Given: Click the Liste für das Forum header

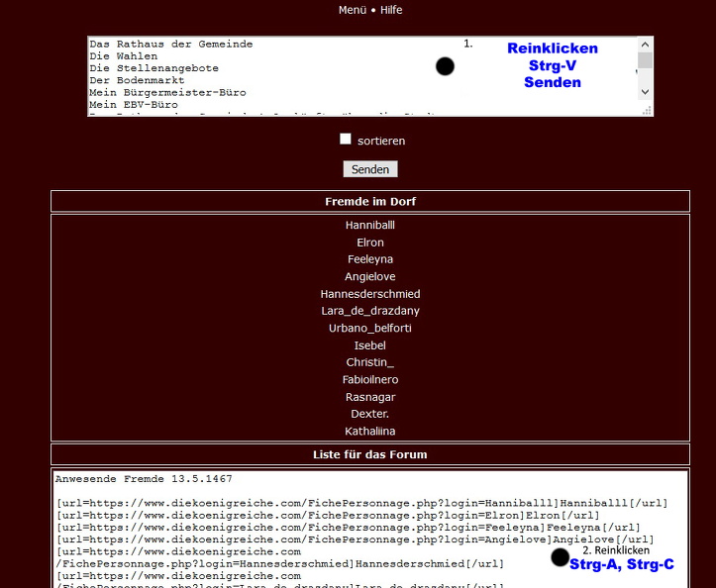Looking at the screenshot, I should click(370, 454).
